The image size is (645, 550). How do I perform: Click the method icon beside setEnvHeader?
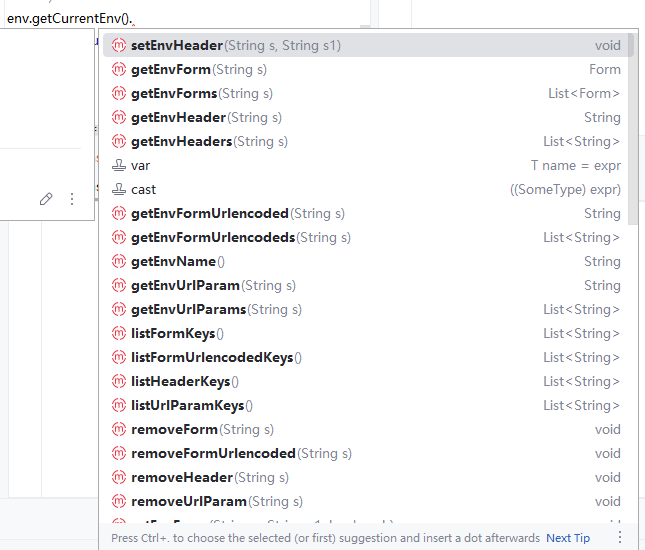pyautogui.click(x=119, y=46)
